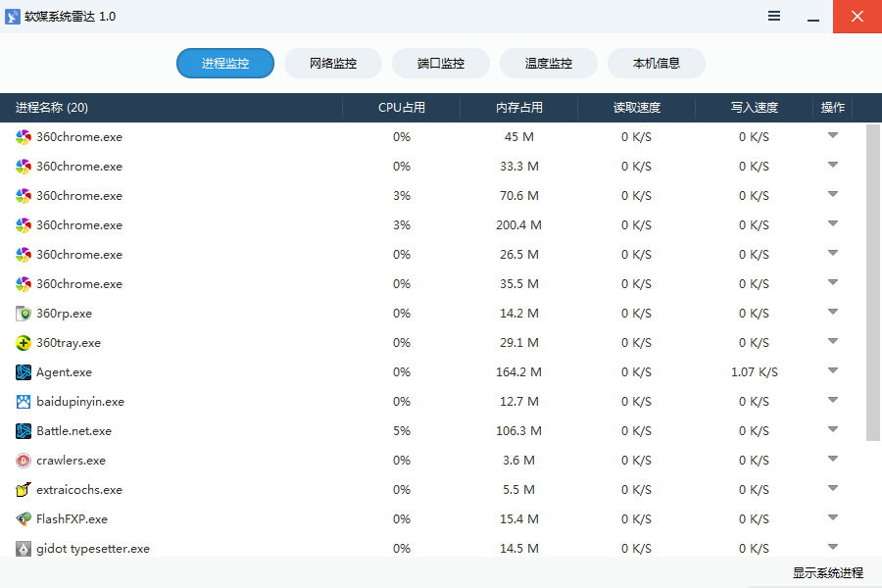Viewport: 882px width, 588px height.
Task: Select the Agent.exe process name
Action: 64,372
